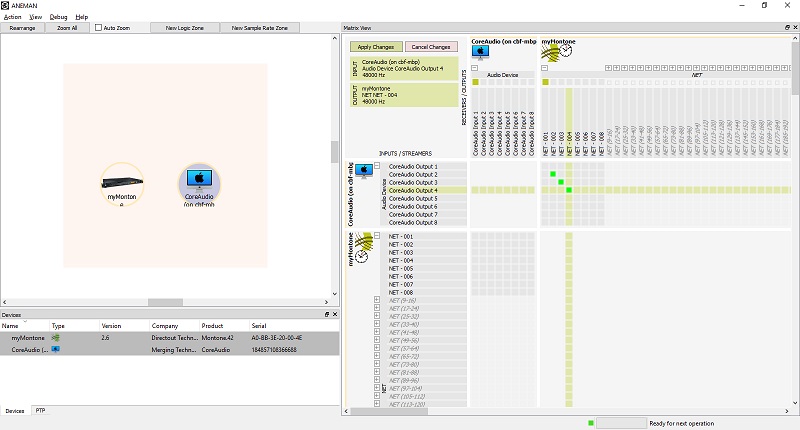Select the myMontone device icon in world view

coord(122,182)
